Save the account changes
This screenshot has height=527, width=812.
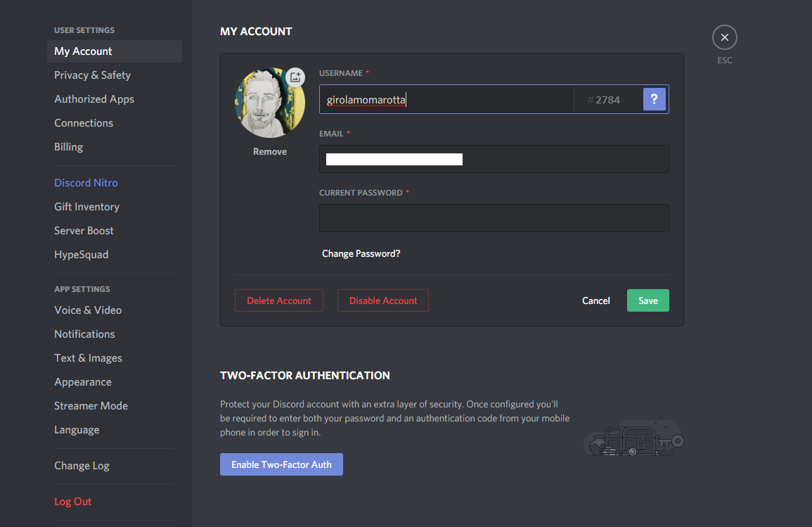647,300
